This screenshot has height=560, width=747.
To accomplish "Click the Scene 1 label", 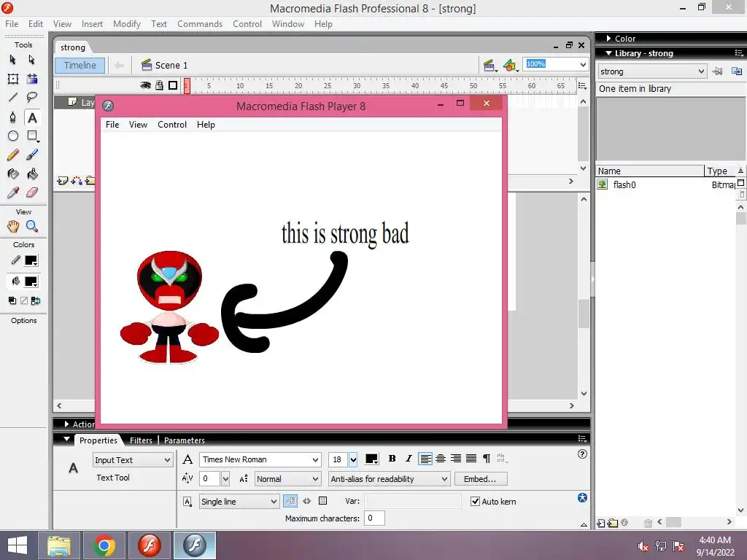I will 171,65.
